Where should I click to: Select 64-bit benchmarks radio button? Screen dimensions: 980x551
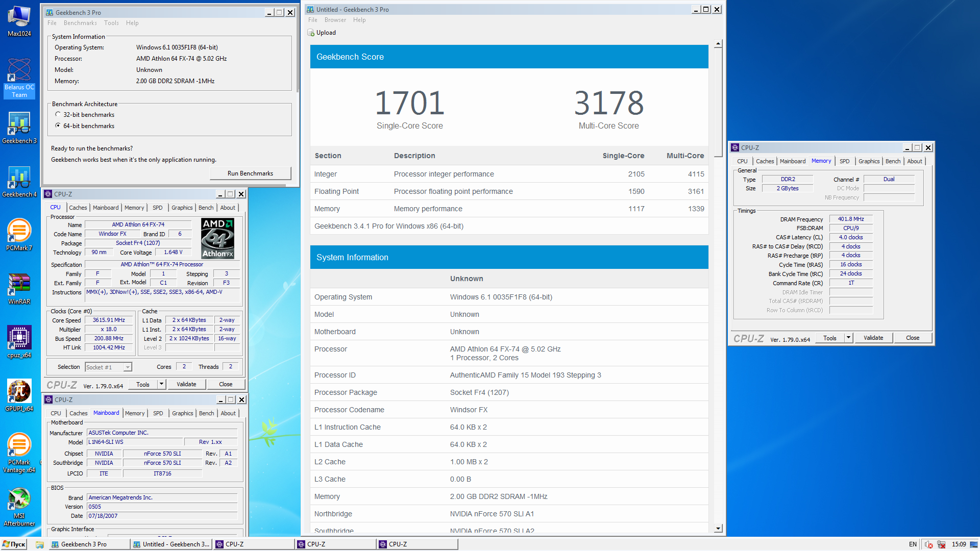coord(58,126)
